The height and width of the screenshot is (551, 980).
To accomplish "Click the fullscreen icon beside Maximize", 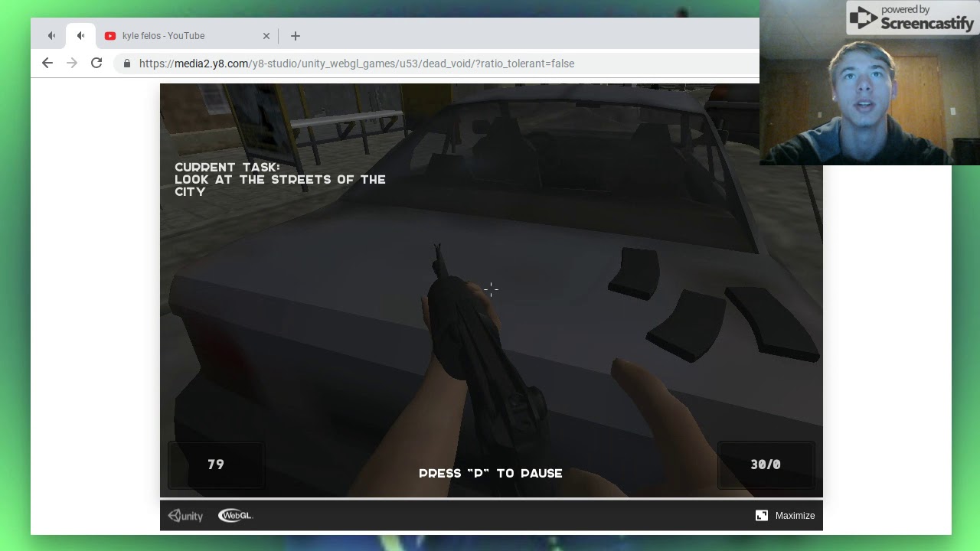I will tap(762, 516).
